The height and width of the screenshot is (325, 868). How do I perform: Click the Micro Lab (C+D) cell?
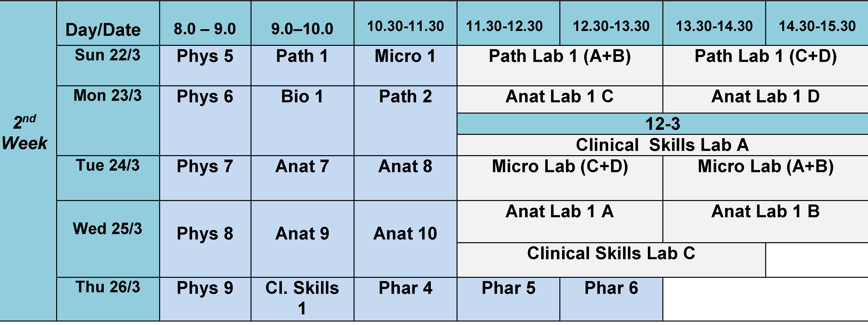click(x=560, y=166)
